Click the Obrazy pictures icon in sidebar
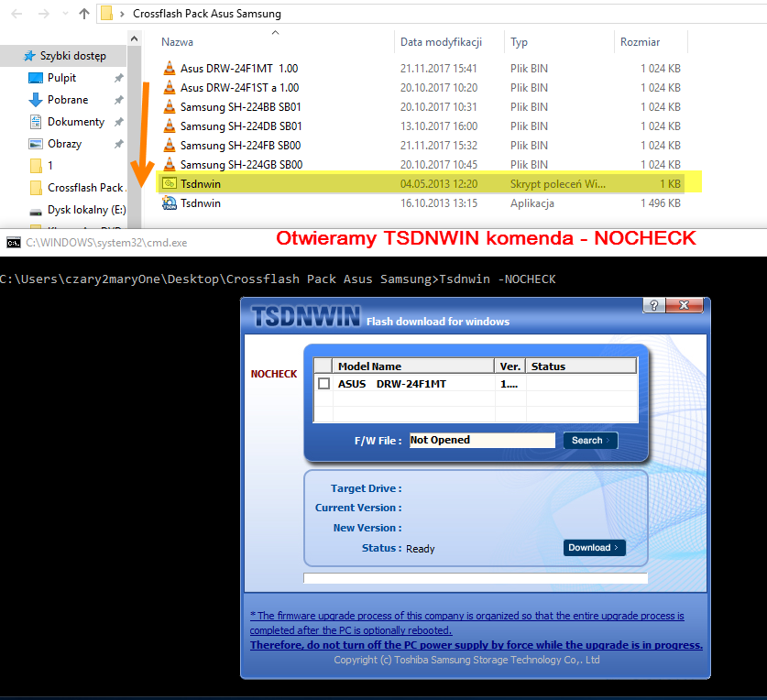 click(x=36, y=144)
